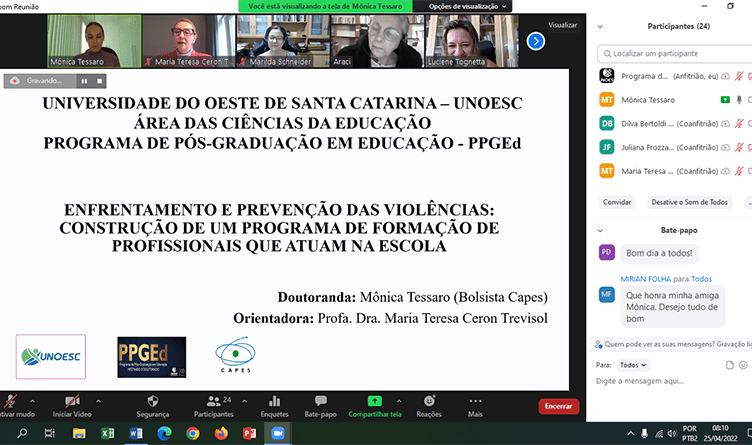
Task: Collapse the Participantes panel chevron
Action: [602, 27]
